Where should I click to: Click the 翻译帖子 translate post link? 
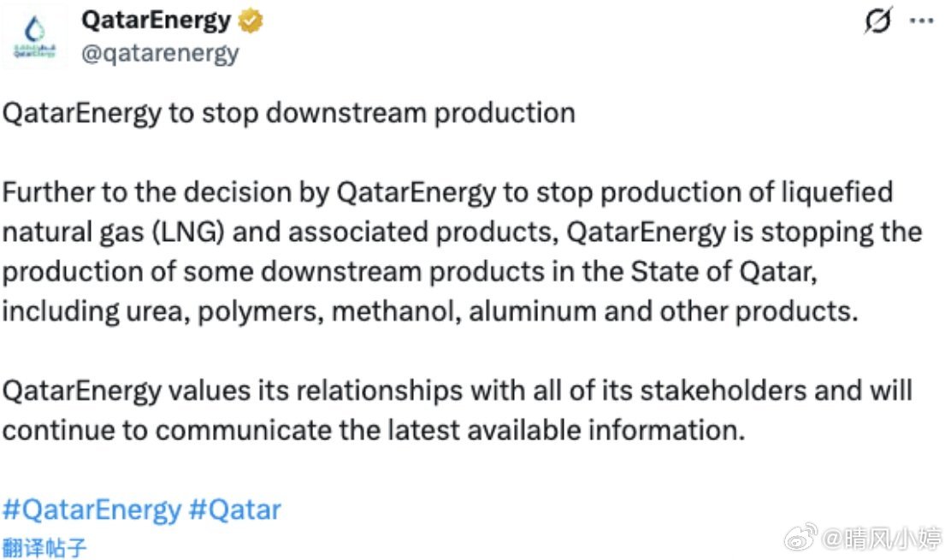44,546
